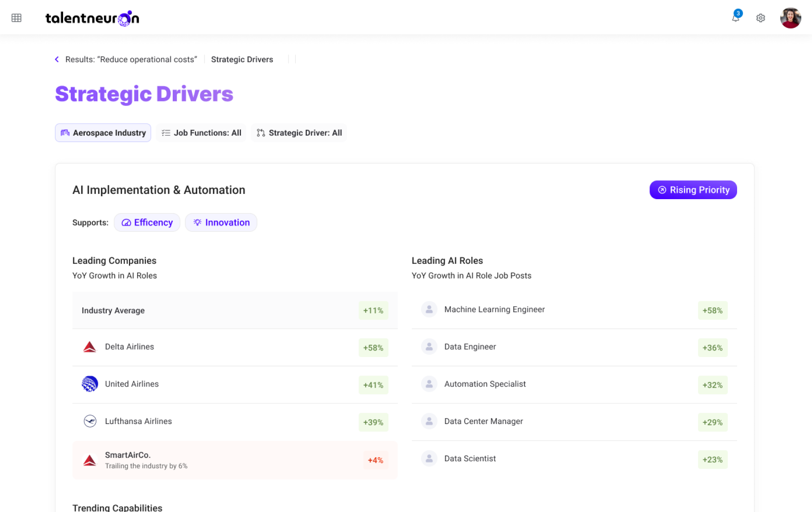Click Machine Learning Engineer role avatar icon
Viewport: 812px width, 512px height.
[429, 310]
